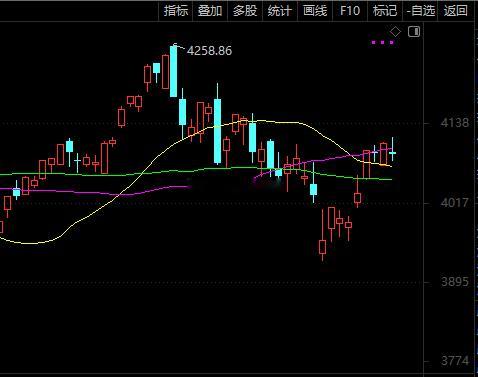478x377 pixels.
Task: Click the 3895 price axis label
Action: point(455,282)
